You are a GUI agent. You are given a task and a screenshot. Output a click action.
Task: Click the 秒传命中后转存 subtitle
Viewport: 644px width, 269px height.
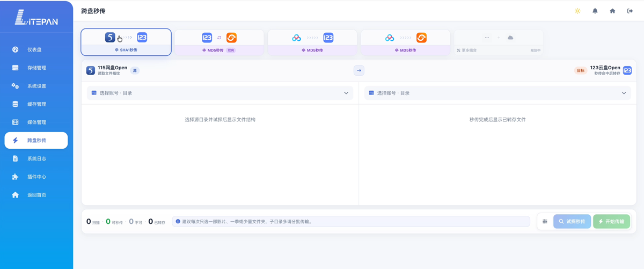607,74
